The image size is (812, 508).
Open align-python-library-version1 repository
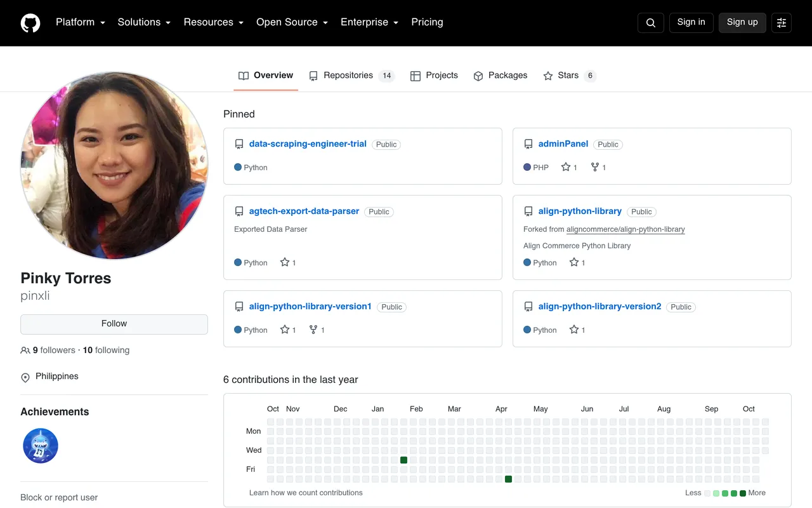tap(310, 307)
